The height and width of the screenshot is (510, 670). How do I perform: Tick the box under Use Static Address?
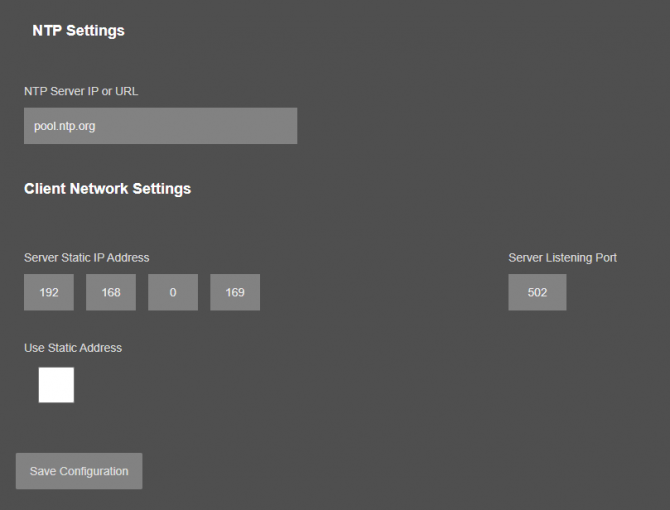pos(56,385)
